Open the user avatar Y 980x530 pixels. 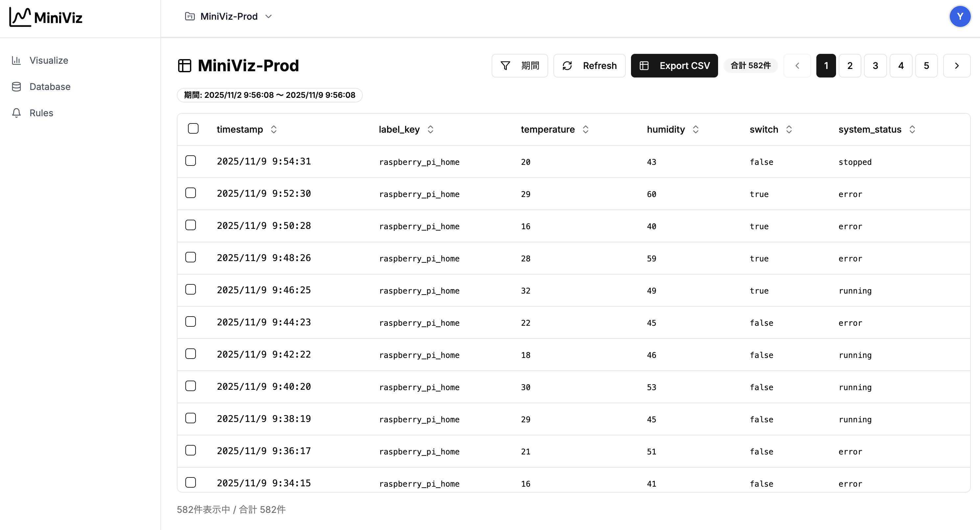tap(960, 16)
